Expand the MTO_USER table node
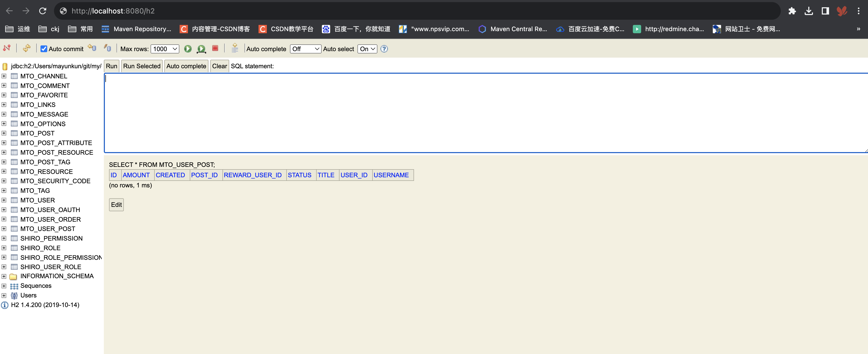This screenshot has width=868, height=354. (x=4, y=200)
